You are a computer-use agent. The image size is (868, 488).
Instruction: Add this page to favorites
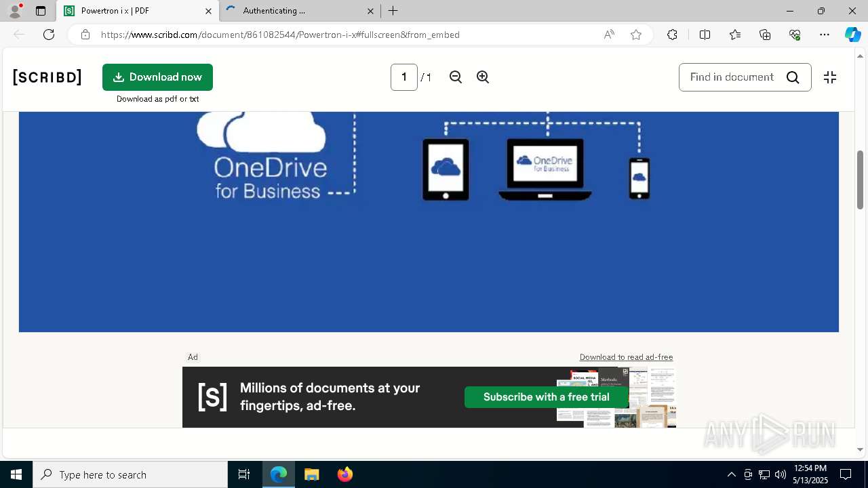tap(636, 35)
